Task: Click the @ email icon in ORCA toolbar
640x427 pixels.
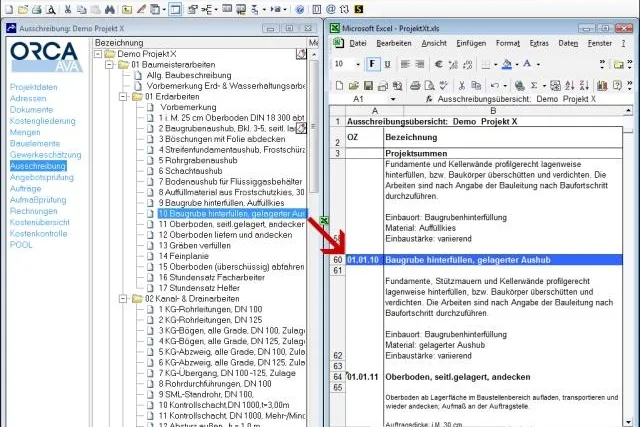Action: 331,9
